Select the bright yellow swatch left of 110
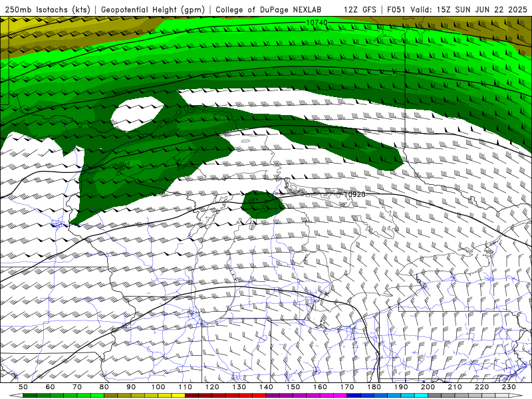This screenshot has width=532, height=399. tap(178, 396)
